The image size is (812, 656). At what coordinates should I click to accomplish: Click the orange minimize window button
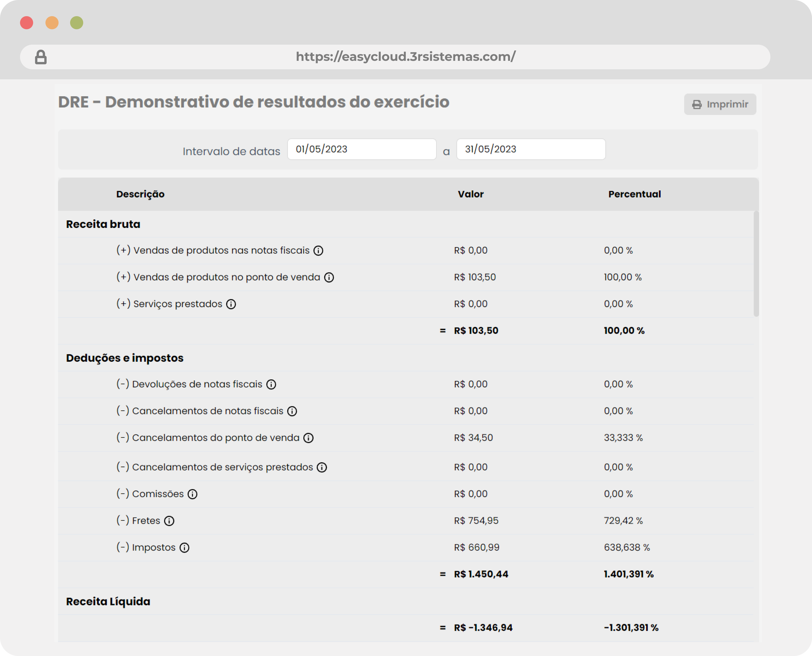52,23
